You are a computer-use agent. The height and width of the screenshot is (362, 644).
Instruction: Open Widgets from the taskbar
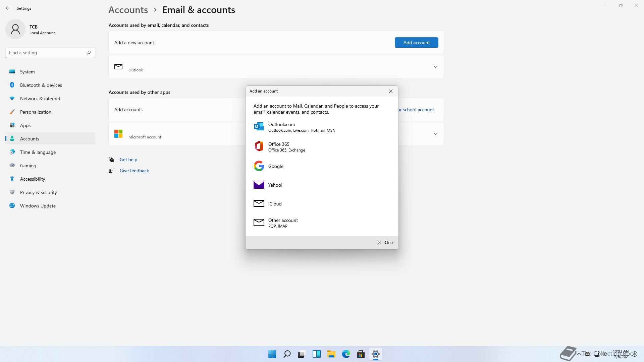(316, 354)
